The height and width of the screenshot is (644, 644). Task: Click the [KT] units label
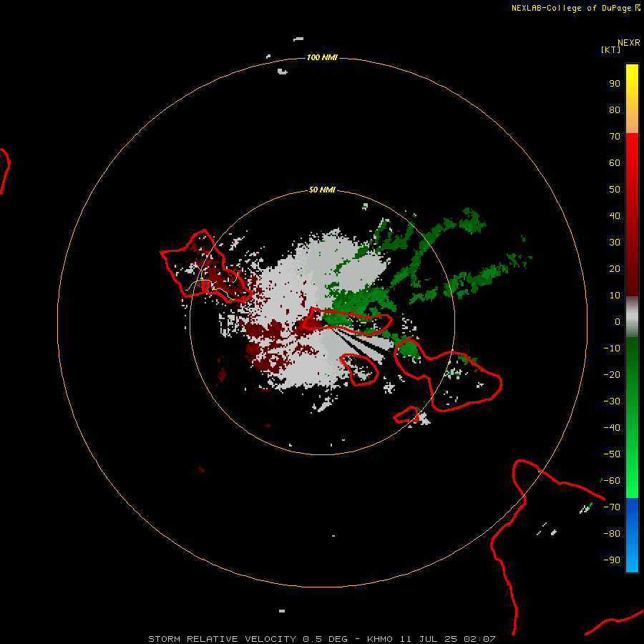pos(610,49)
